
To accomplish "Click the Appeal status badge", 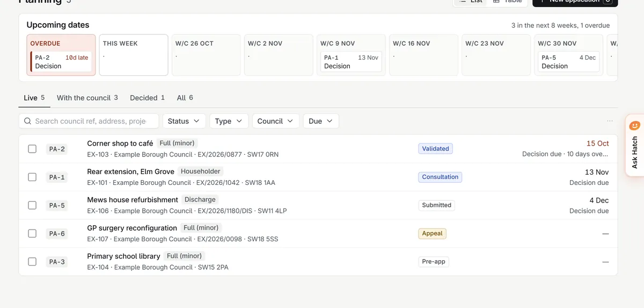I will [432, 233].
